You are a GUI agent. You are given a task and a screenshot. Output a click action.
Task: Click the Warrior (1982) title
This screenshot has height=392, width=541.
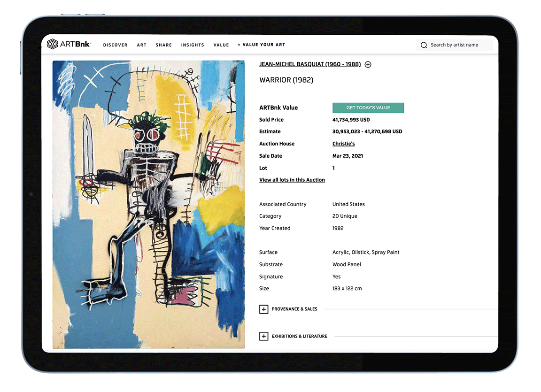coord(286,80)
